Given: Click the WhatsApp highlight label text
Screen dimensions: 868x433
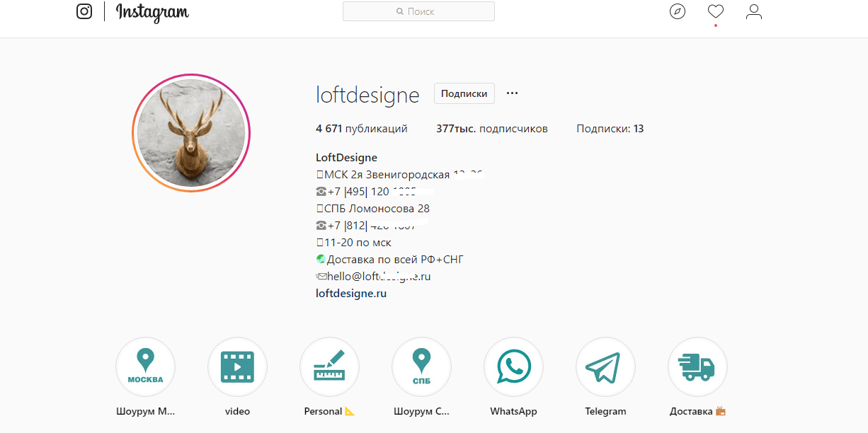Looking at the screenshot, I should coord(513,411).
